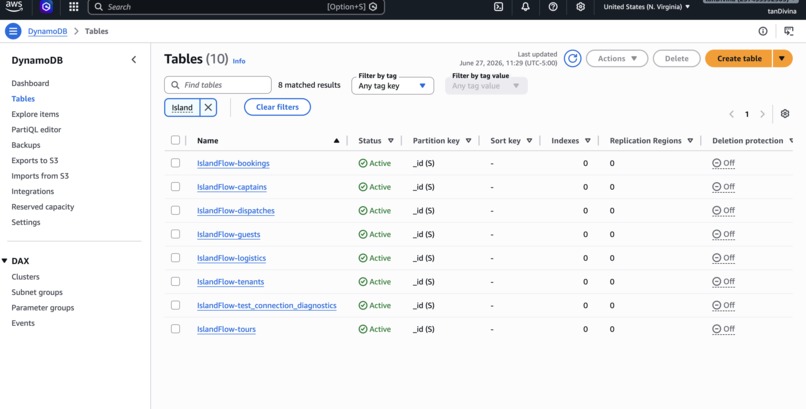The width and height of the screenshot is (806, 409).
Task: Open the PartiQL editor
Action: coord(36,129)
